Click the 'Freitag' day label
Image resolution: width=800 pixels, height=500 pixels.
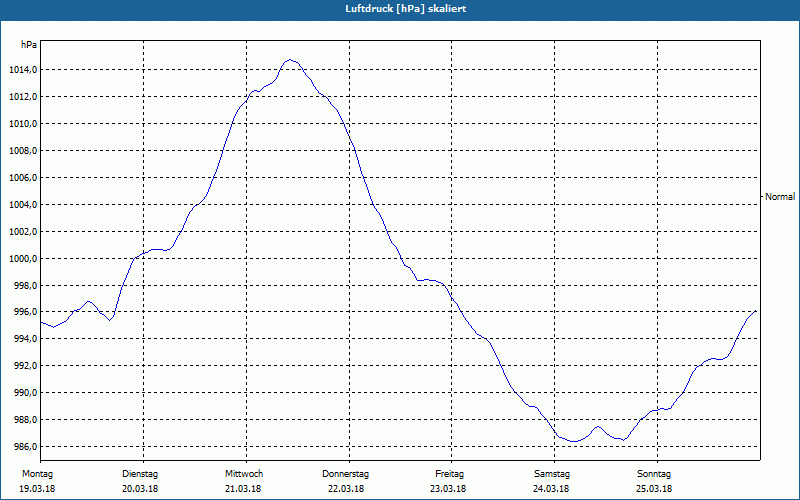[x=449, y=474]
